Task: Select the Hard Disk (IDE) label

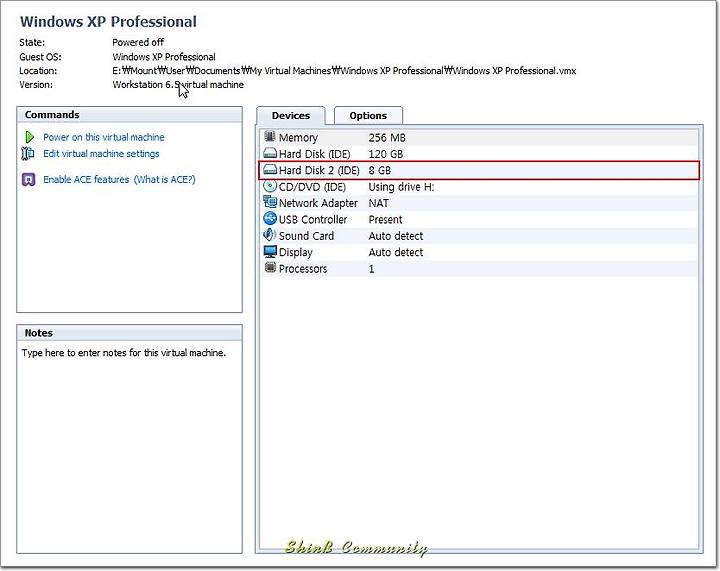Action: click(x=315, y=154)
